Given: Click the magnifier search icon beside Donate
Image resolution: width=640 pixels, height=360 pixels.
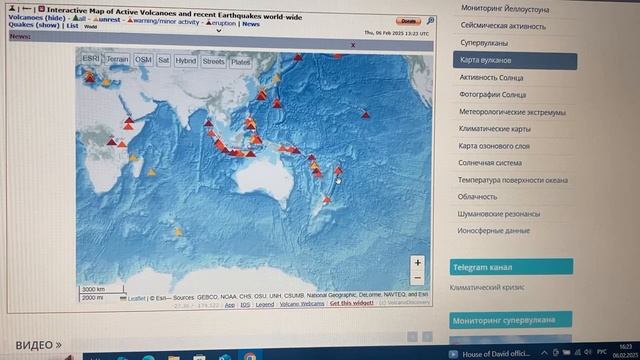Looking at the screenshot, I should tap(430, 20).
